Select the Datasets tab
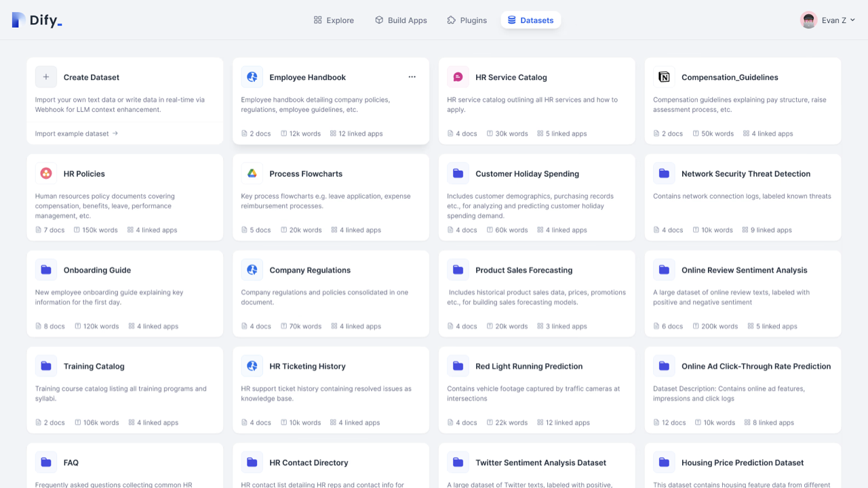Screen dimensions: 868x488 530,20
